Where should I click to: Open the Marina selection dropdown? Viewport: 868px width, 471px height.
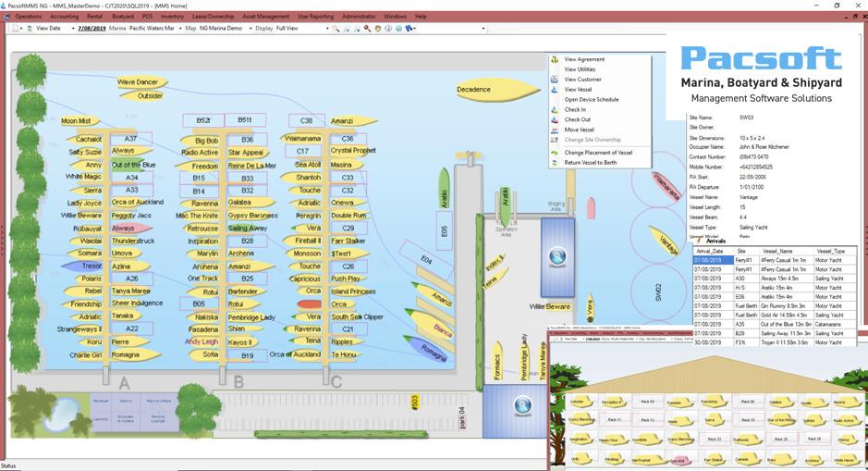180,29
